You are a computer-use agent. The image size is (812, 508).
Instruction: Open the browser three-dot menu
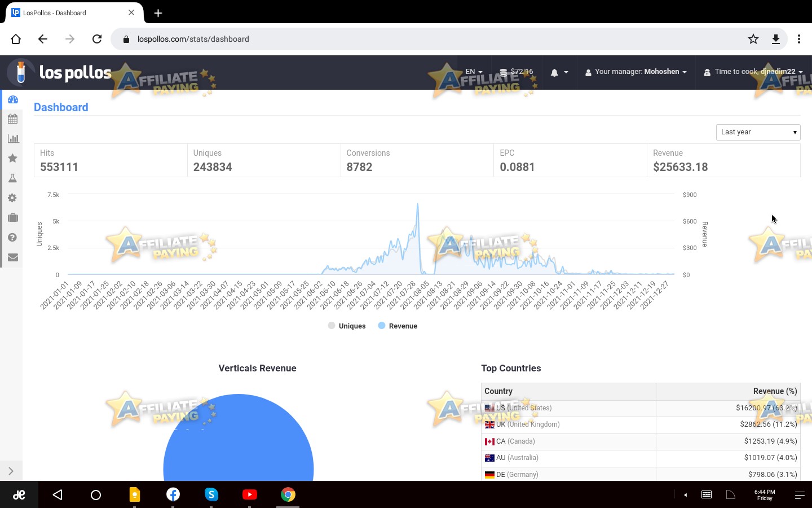(799, 39)
